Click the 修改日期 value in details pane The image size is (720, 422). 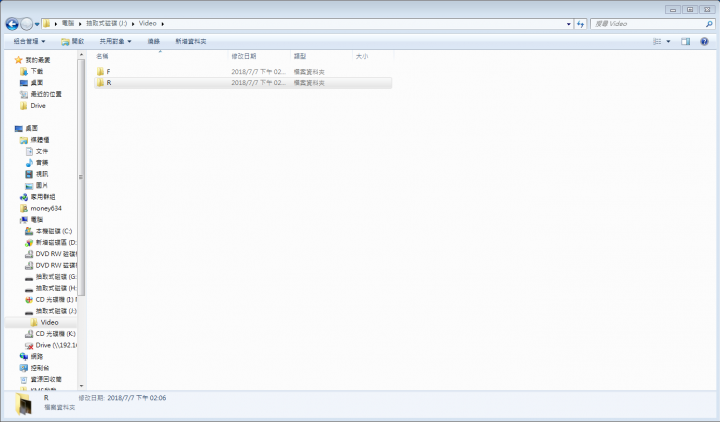[137, 398]
